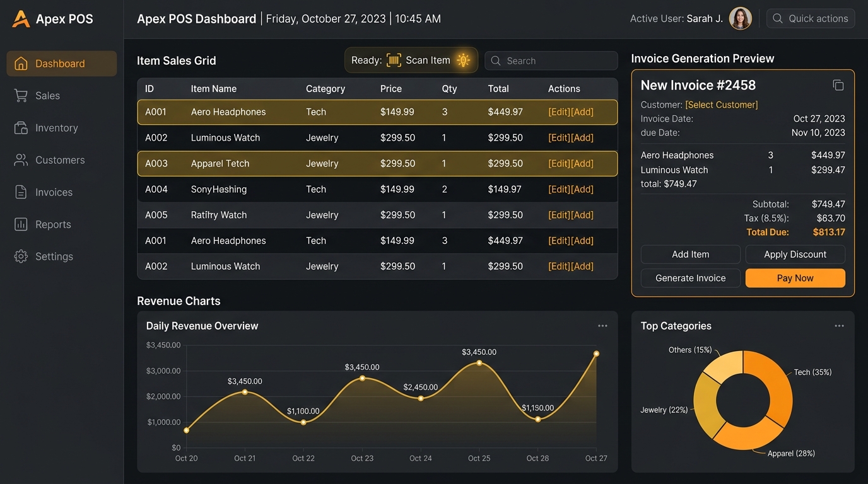Click the Apply Discount button
Screen dimensions: 868x484
click(795, 255)
